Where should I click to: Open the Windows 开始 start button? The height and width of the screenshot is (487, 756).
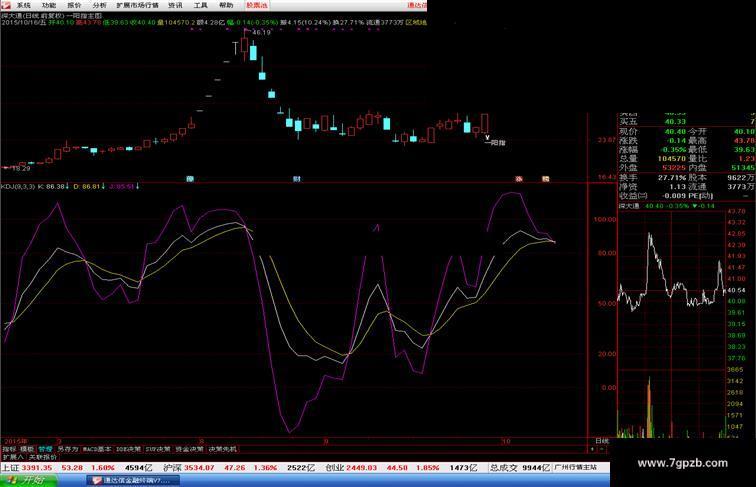28,480
